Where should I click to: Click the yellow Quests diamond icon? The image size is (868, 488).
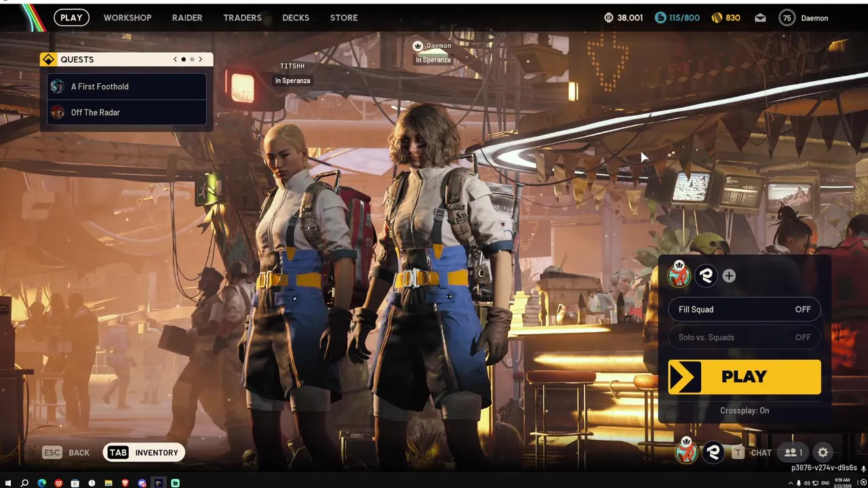[x=48, y=60]
